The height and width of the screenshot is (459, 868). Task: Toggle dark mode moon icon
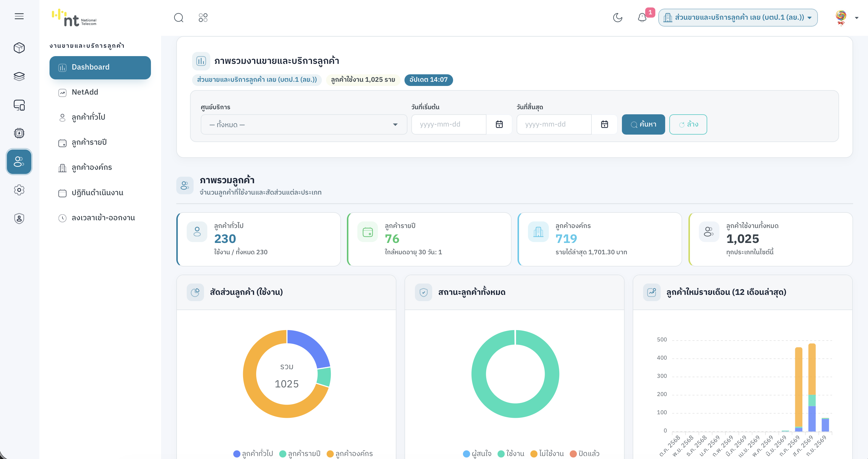tap(618, 18)
